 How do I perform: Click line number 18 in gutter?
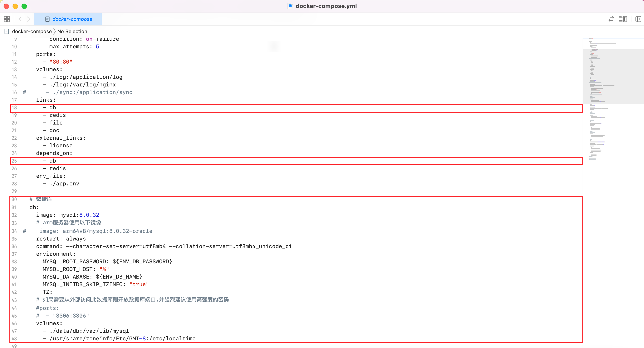coord(14,108)
